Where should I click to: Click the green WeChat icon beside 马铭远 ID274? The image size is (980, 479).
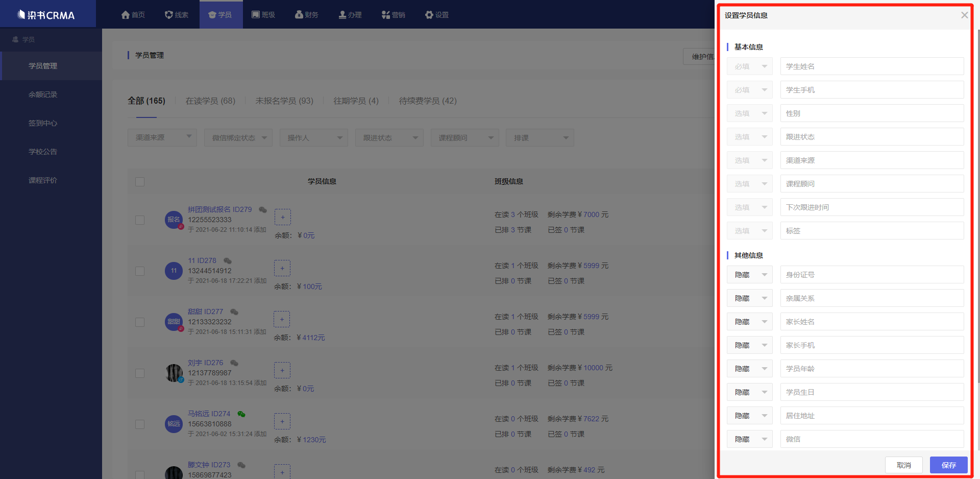click(x=241, y=414)
